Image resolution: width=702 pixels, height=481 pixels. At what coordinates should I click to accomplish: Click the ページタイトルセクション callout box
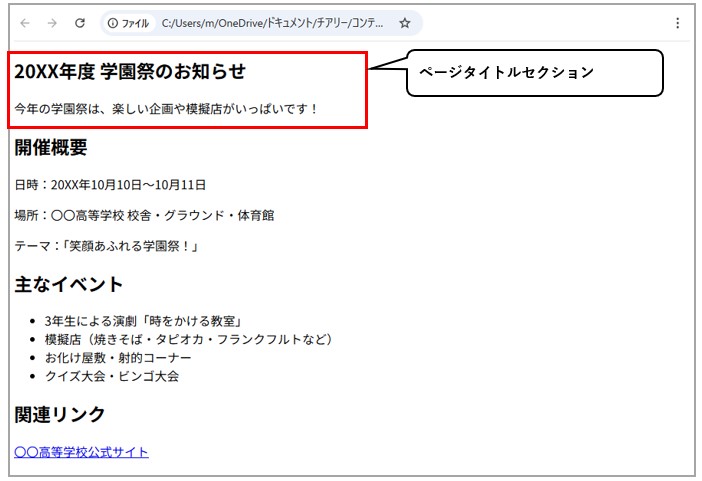535,73
